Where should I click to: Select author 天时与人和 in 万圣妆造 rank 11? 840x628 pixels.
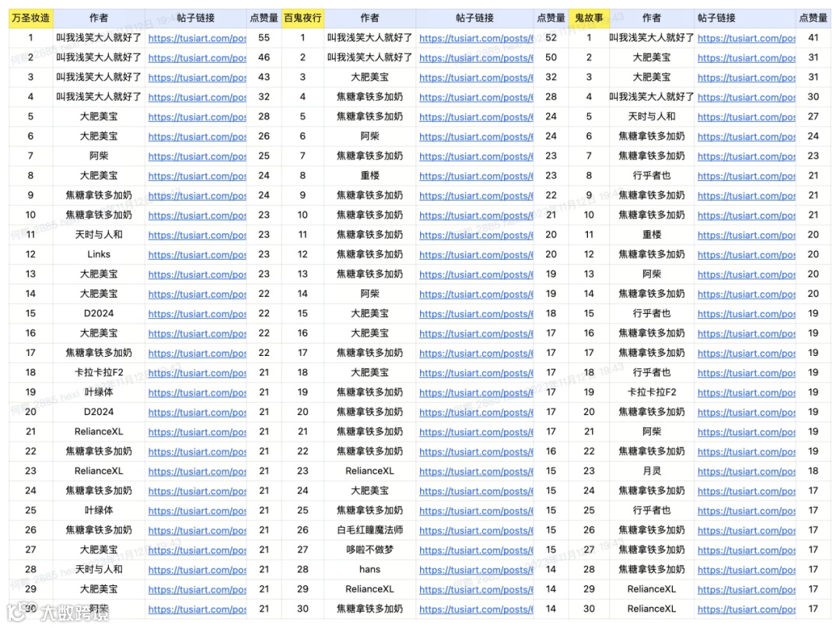click(x=99, y=235)
